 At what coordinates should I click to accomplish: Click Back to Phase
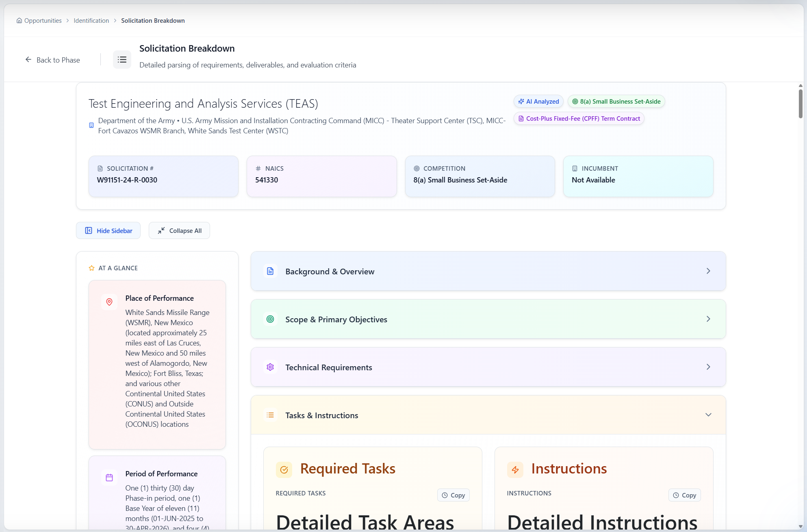(x=52, y=60)
